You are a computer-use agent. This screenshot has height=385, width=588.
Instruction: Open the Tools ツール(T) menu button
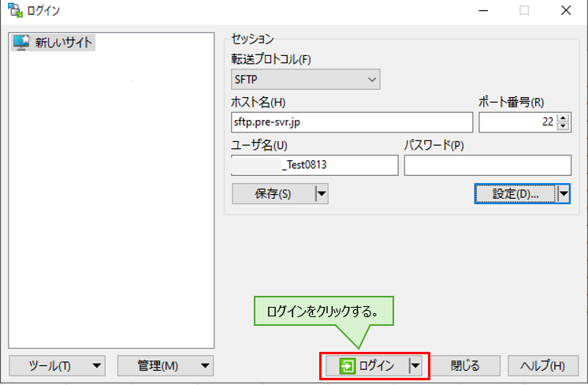(x=58, y=365)
